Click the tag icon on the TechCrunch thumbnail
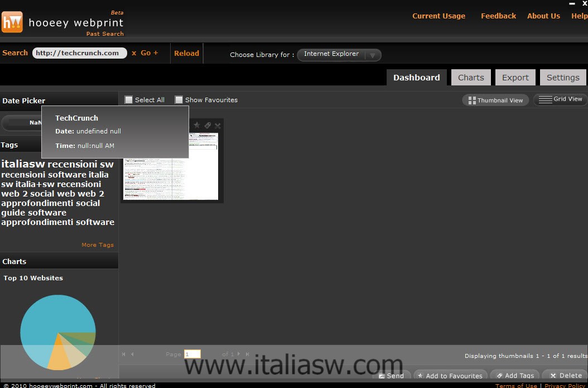Image resolution: width=588 pixels, height=388 pixels. (208, 125)
